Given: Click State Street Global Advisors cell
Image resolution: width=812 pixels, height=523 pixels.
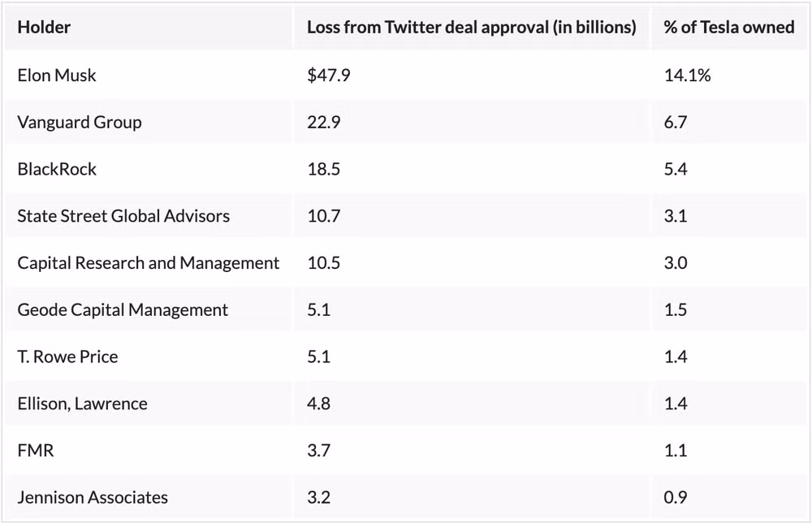Looking at the screenshot, I should [123, 216].
